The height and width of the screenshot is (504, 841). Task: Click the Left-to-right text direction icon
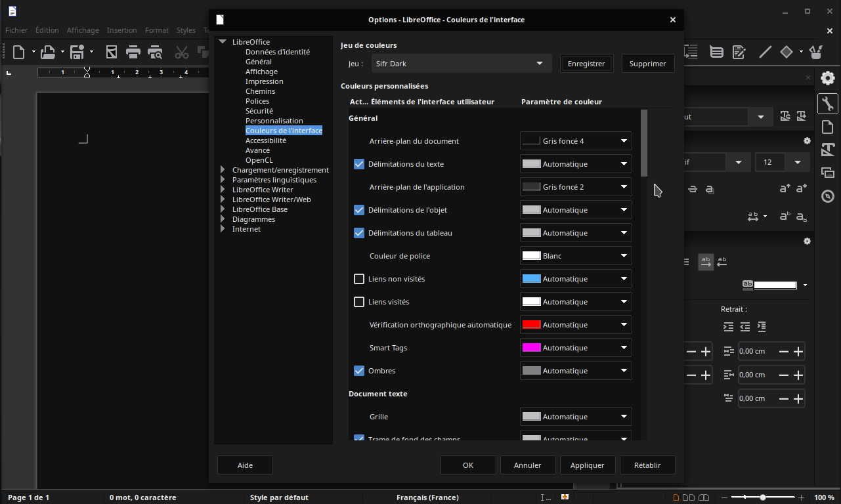pos(706,262)
